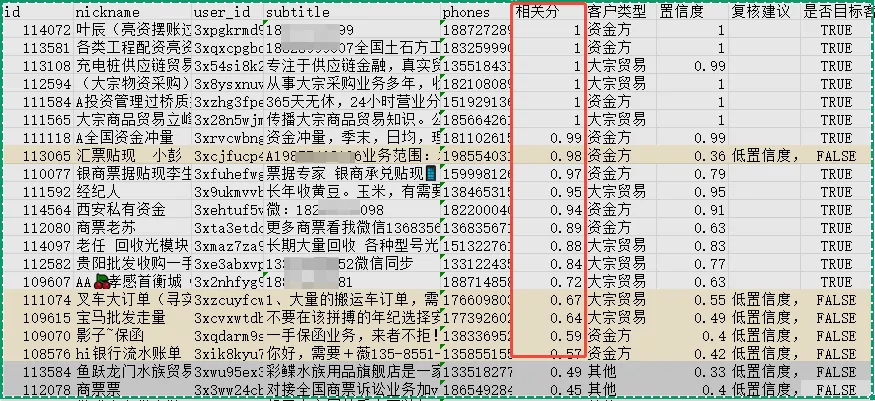Click subtitle cell 365天无休，24小时营业
Viewport: 875px width, 401px height.
click(352, 102)
